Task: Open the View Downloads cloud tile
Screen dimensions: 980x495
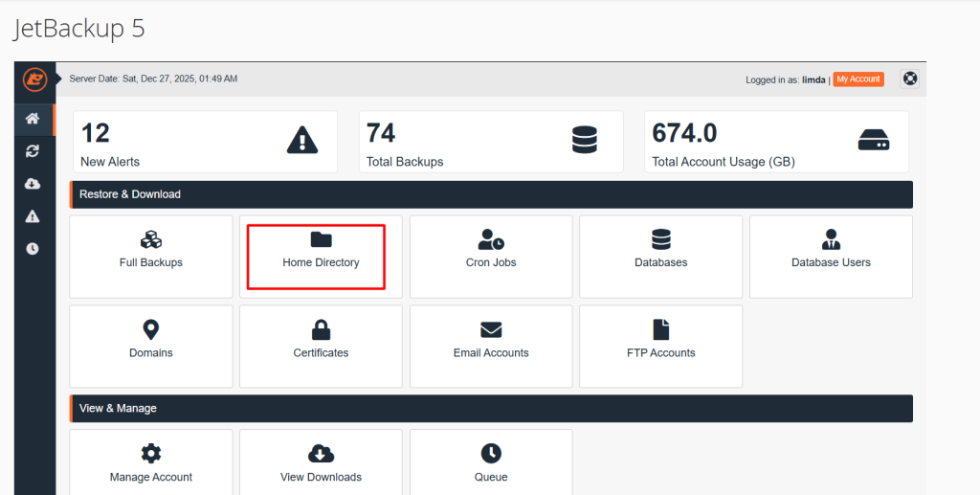Action: (321, 462)
